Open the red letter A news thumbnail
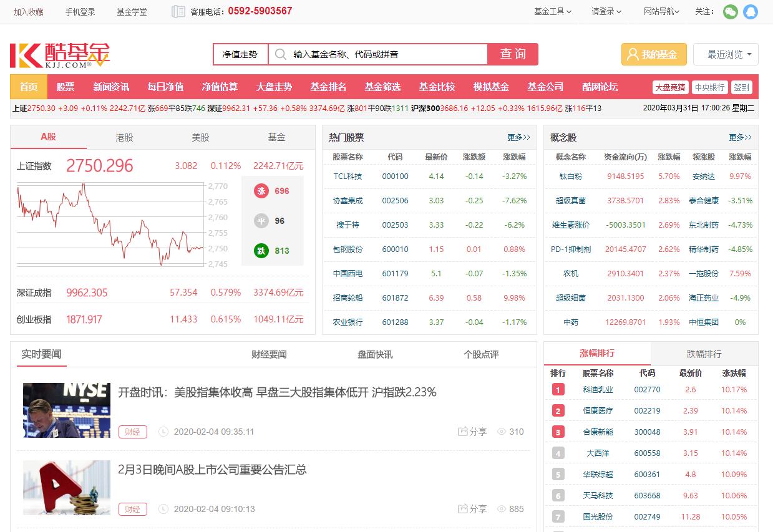 (67, 488)
